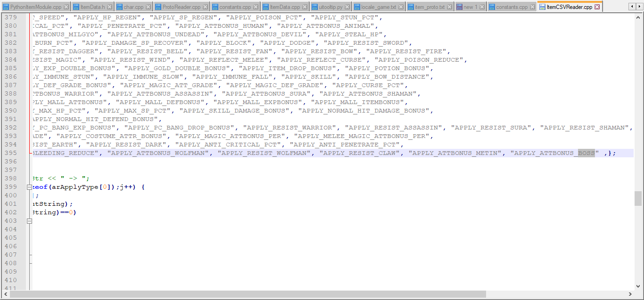Image resolution: width=644 pixels, height=300 pixels.
Task: Collapse the fold marker on line 399
Action: tap(29, 187)
